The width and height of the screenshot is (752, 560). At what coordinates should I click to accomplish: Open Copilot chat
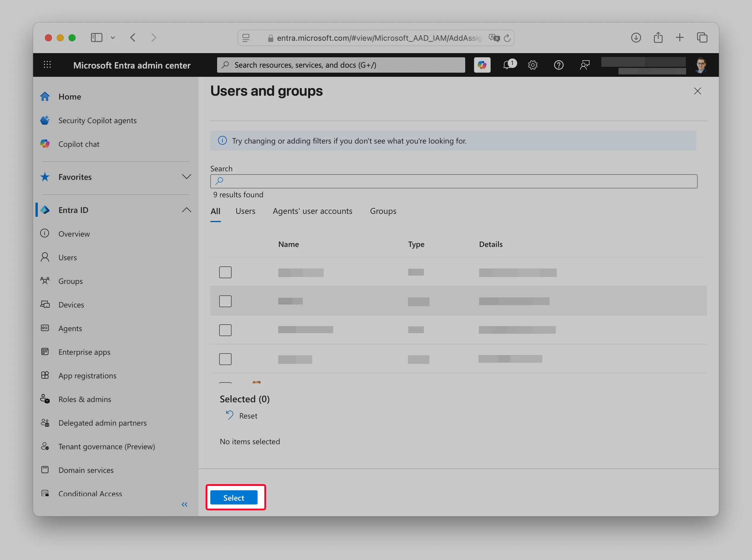tap(79, 144)
